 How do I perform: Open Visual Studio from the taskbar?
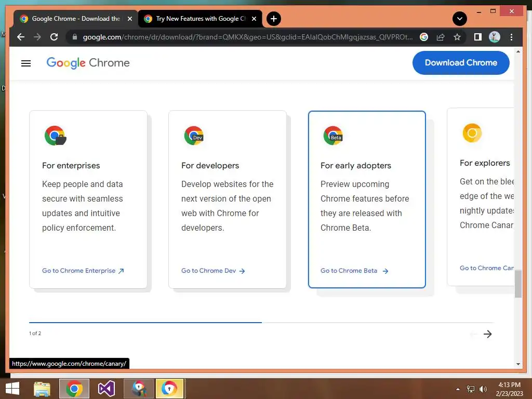106,389
